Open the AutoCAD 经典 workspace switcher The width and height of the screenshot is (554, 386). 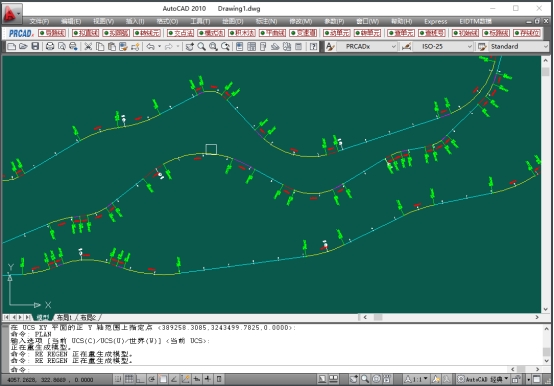click(483, 379)
